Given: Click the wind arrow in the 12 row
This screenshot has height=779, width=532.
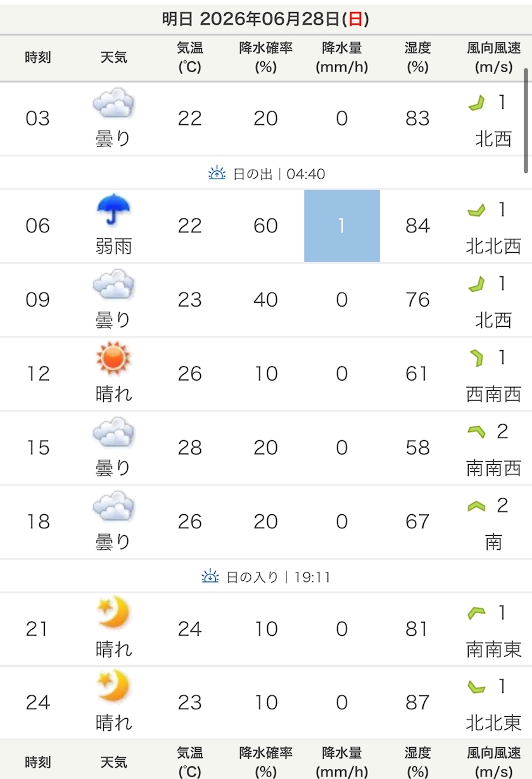Looking at the screenshot, I should pos(476,358).
